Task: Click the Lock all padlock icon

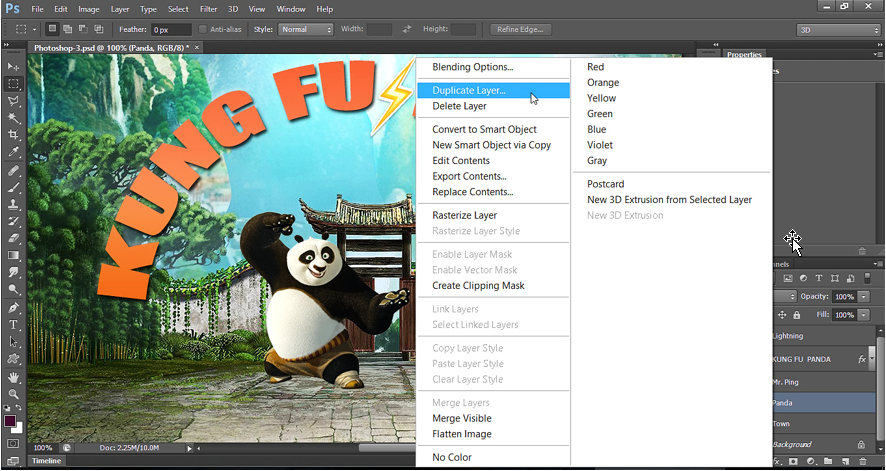Action: (797, 315)
